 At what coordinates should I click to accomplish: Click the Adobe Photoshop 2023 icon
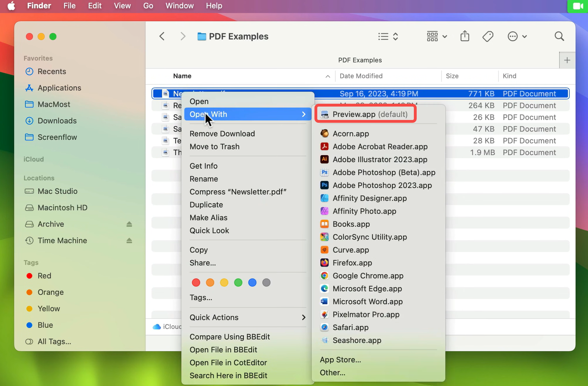(x=324, y=185)
